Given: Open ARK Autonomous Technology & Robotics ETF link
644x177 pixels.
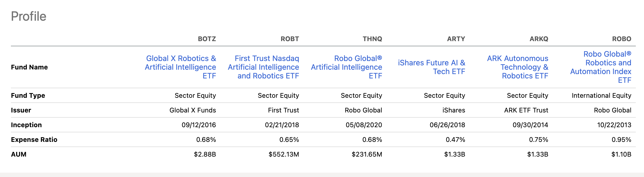Looking at the screenshot, I should pos(518,67).
